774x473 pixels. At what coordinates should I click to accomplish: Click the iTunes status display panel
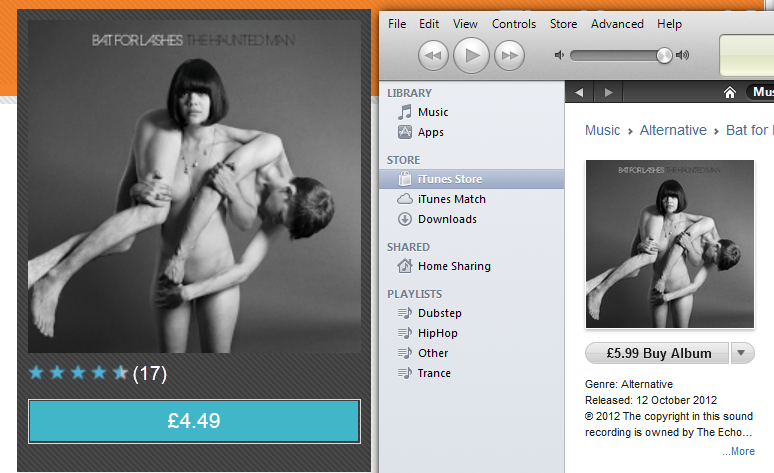(746, 55)
